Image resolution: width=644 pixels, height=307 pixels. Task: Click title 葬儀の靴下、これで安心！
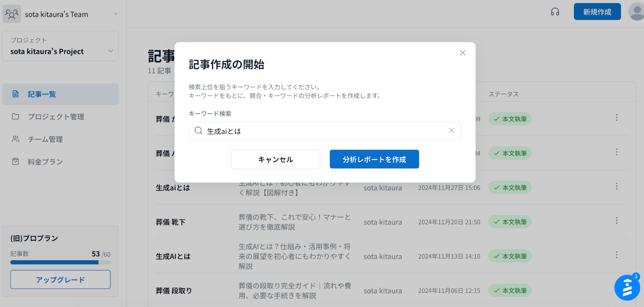[x=295, y=222]
